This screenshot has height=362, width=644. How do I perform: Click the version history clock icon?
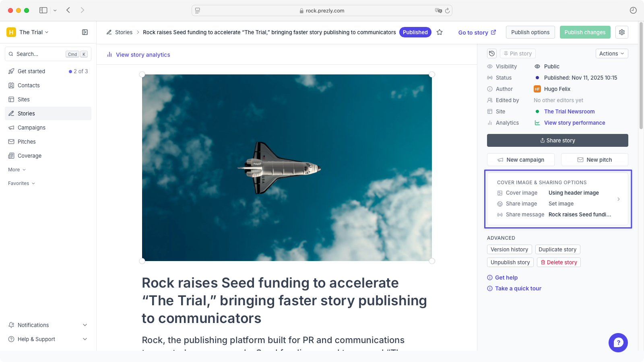click(492, 53)
